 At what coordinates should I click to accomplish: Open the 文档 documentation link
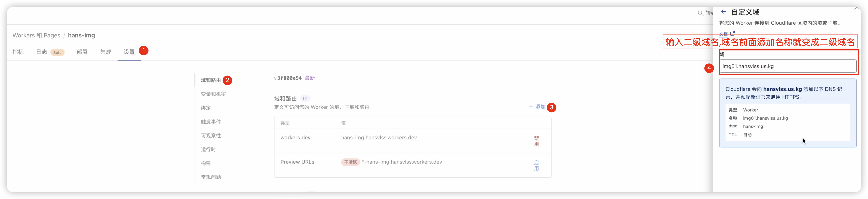point(723,34)
